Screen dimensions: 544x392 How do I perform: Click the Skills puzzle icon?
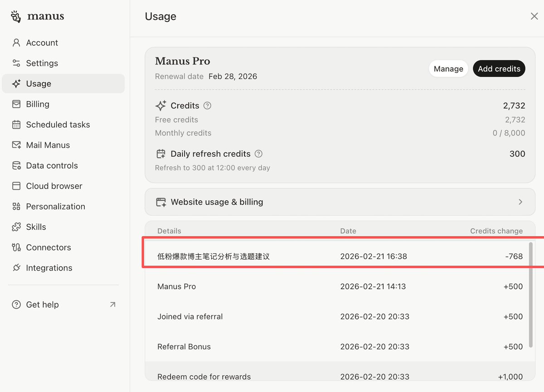(x=16, y=227)
